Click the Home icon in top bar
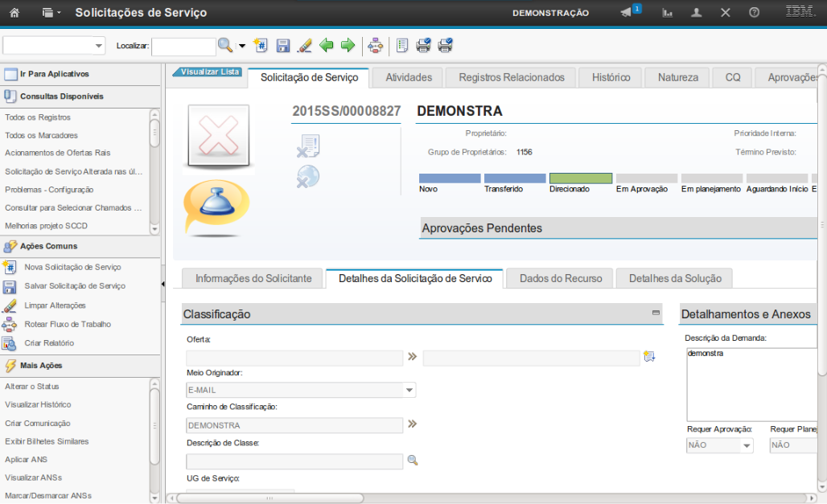Viewport: 827px width, 504px height. [14, 13]
